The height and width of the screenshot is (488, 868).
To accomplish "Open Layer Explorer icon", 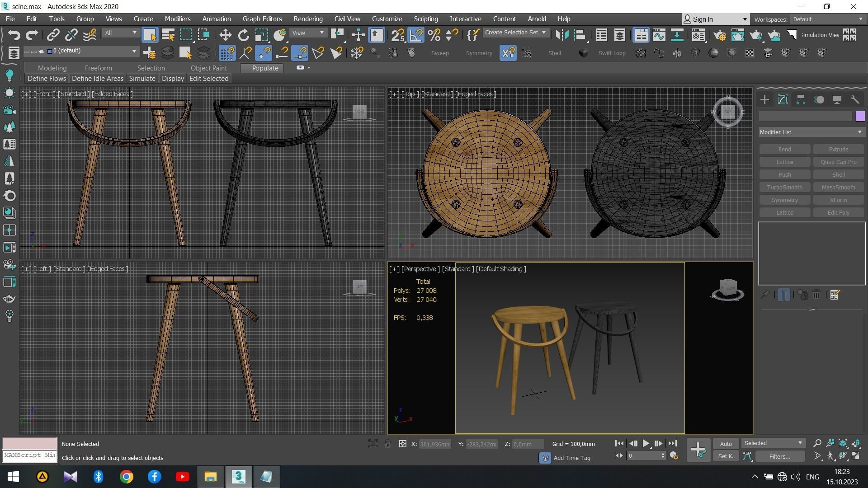I will click(x=619, y=35).
